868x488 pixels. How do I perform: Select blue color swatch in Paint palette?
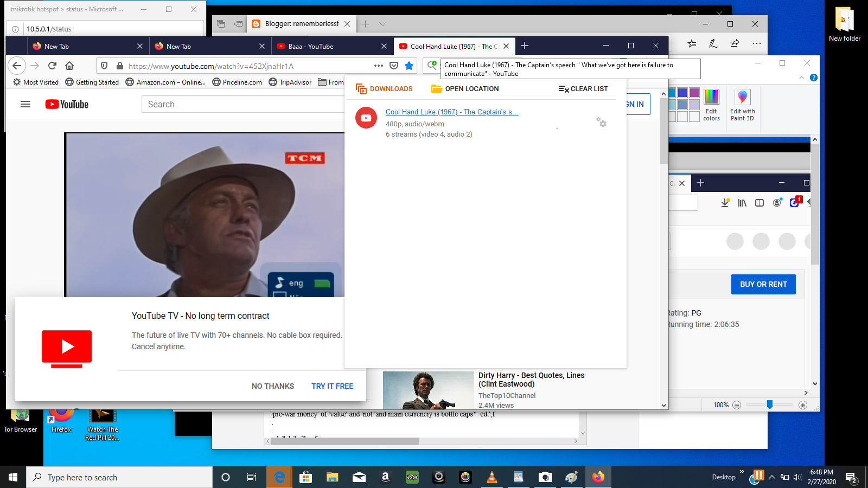point(682,93)
